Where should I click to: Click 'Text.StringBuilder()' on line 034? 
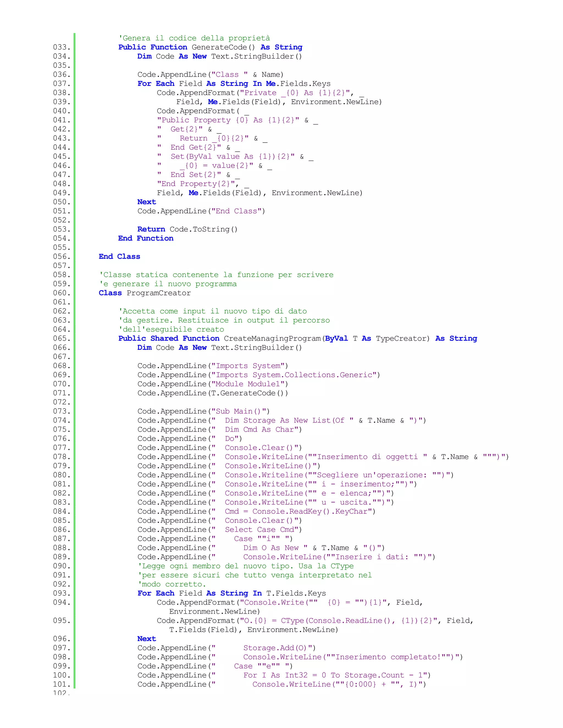click(x=256, y=56)
